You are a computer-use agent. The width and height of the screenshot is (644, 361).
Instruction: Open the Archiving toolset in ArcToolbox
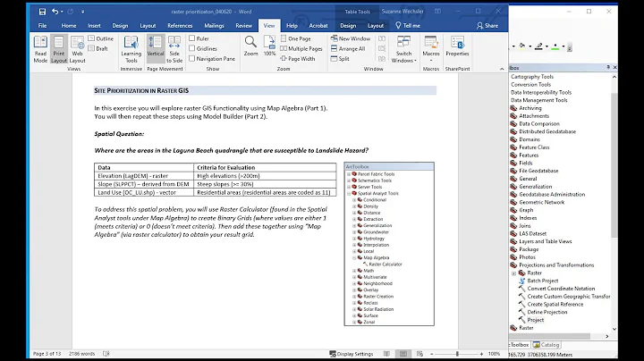(530, 108)
